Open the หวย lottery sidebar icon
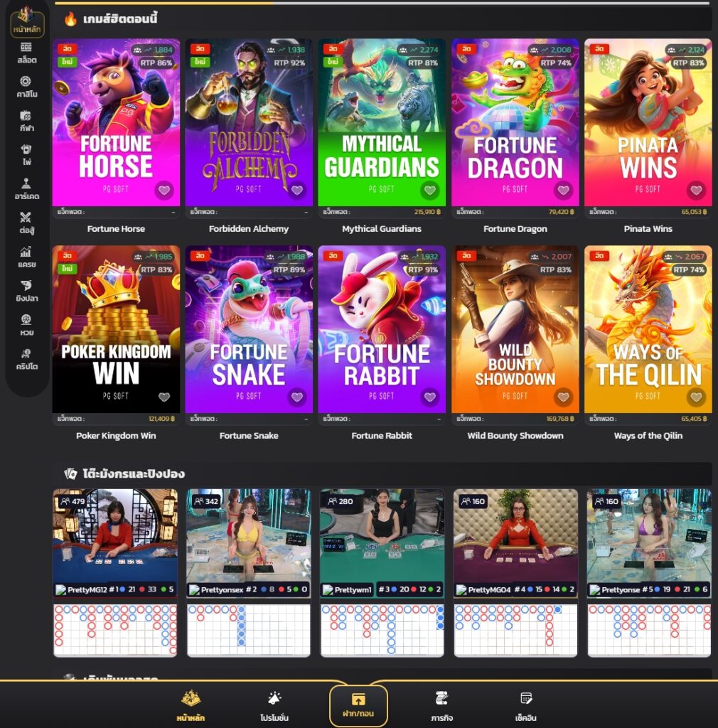The image size is (718, 728). (x=26, y=325)
